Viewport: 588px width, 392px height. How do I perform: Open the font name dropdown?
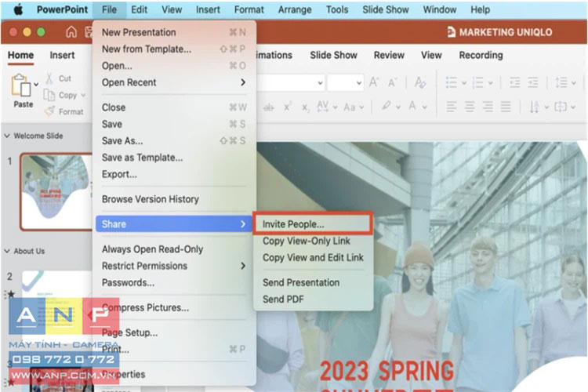point(320,82)
